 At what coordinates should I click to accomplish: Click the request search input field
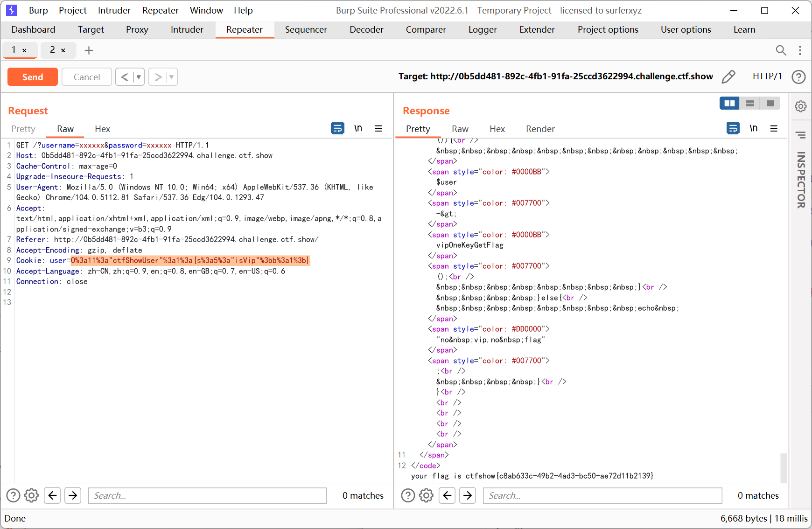[x=207, y=495]
